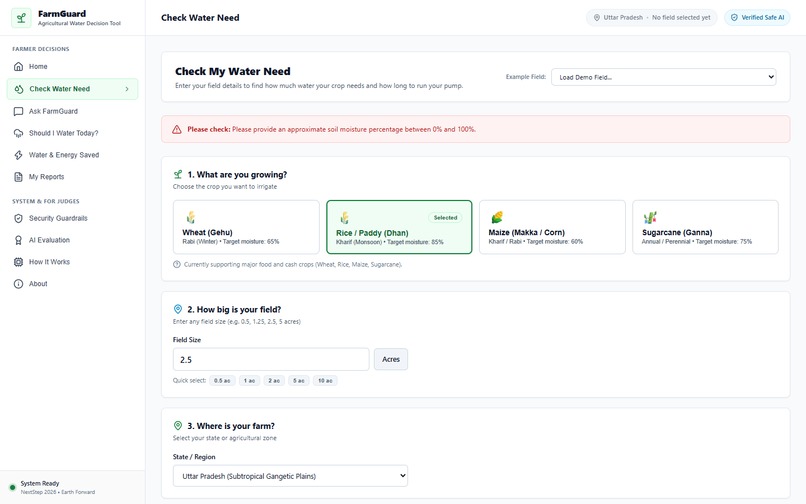Go to Home in the sidebar
The height and width of the screenshot is (504, 806).
point(72,66)
